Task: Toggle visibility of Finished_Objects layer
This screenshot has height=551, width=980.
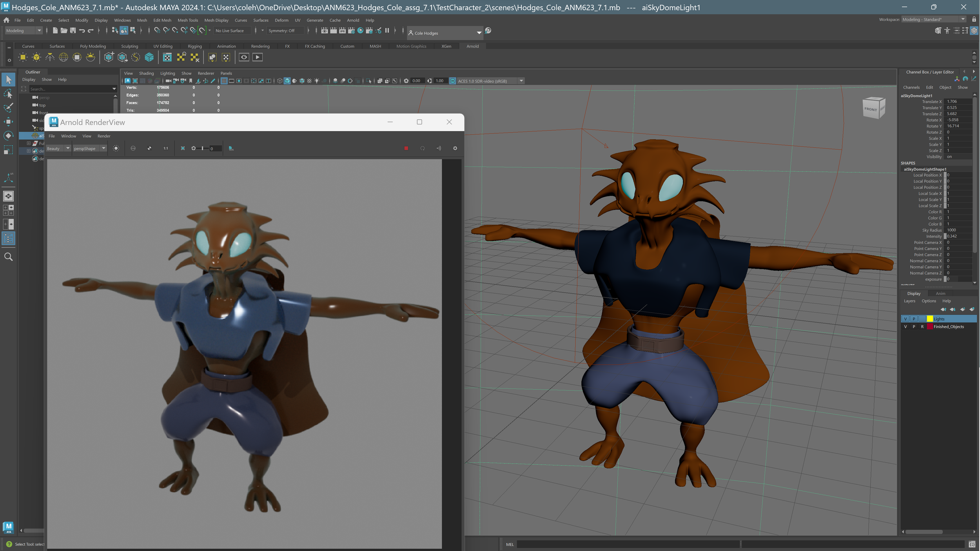Action: 906,327
